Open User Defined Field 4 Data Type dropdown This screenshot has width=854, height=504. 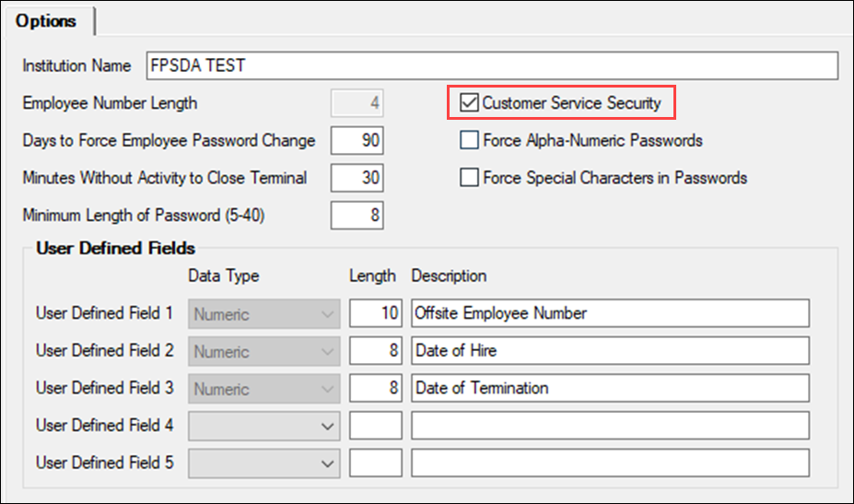[x=264, y=426]
